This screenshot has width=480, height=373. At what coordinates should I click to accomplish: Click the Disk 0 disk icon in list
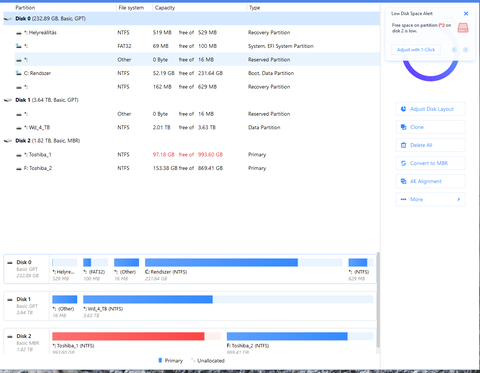[8, 19]
